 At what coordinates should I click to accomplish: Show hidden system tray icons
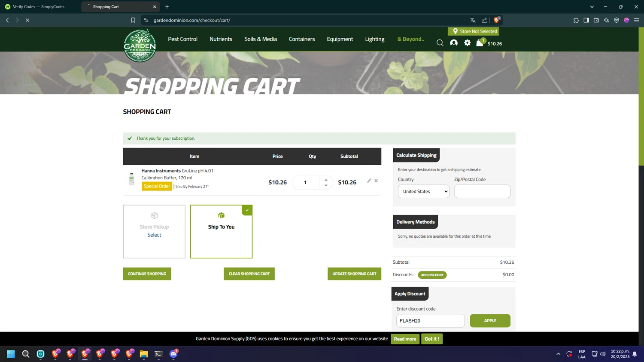coord(558,354)
